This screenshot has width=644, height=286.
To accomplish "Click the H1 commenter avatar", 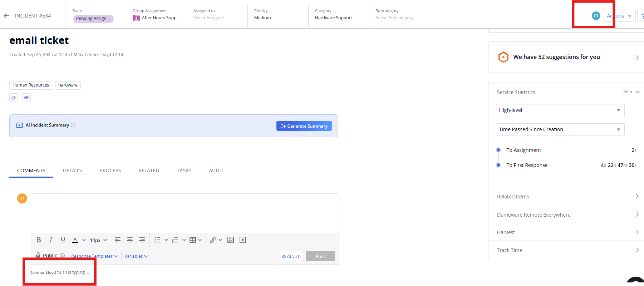I will coord(22,198).
